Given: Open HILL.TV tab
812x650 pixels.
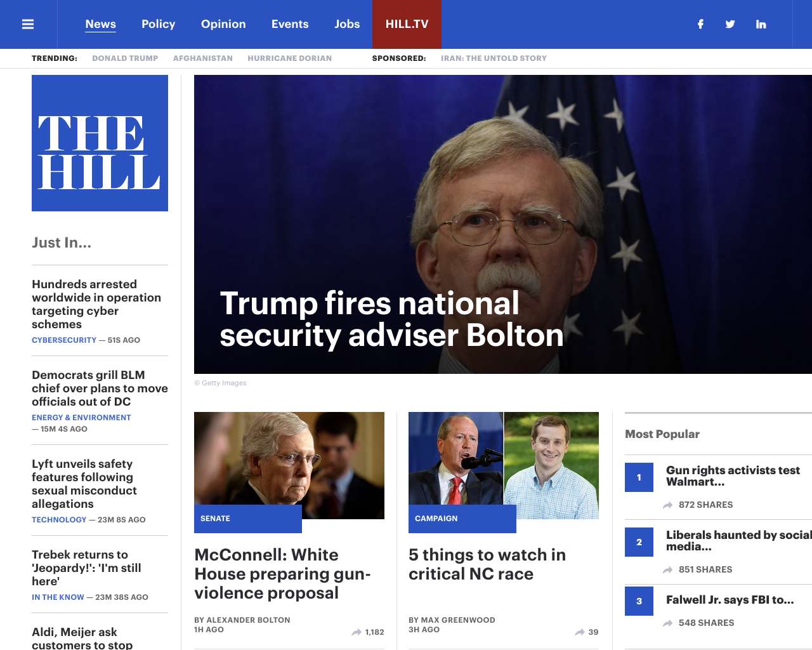Looking at the screenshot, I should tap(407, 24).
